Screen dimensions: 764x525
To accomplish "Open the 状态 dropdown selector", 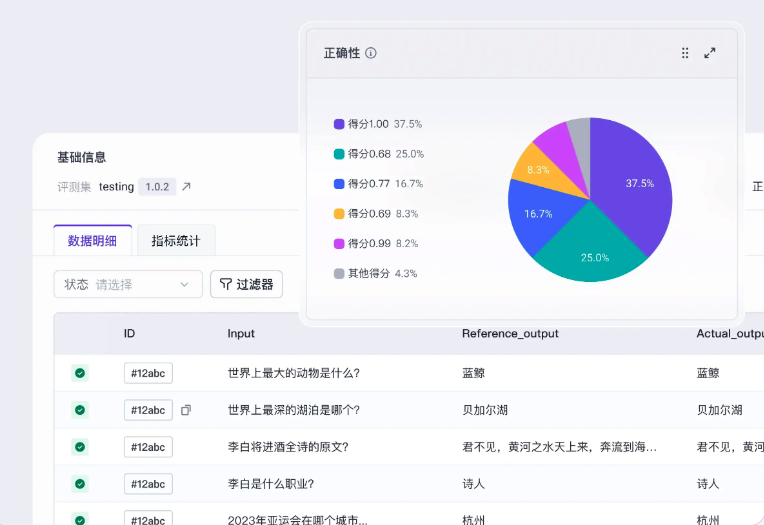I will (x=128, y=284).
